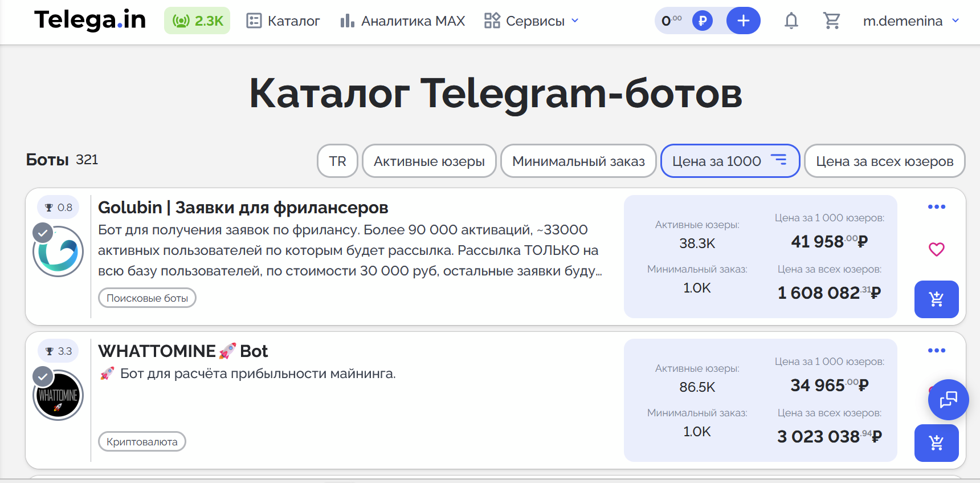Open the Каталог menu item
Screen dimensions: 980x483
(283, 21)
